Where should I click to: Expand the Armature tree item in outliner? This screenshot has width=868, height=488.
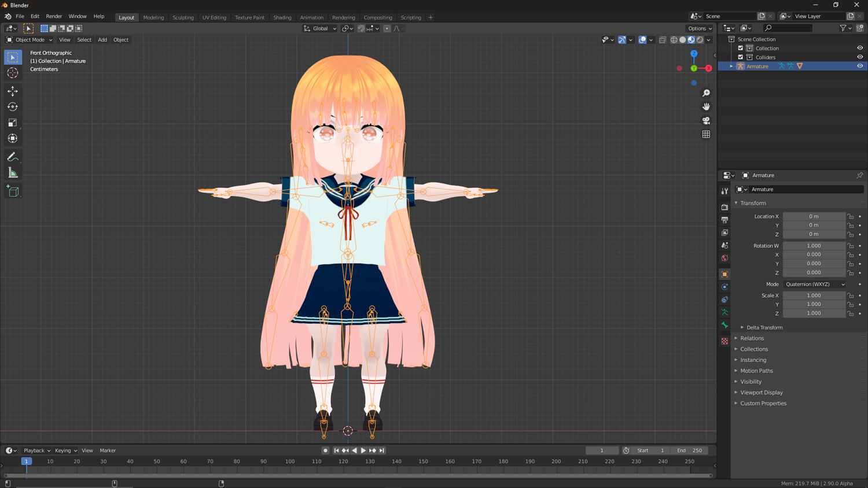coord(731,66)
